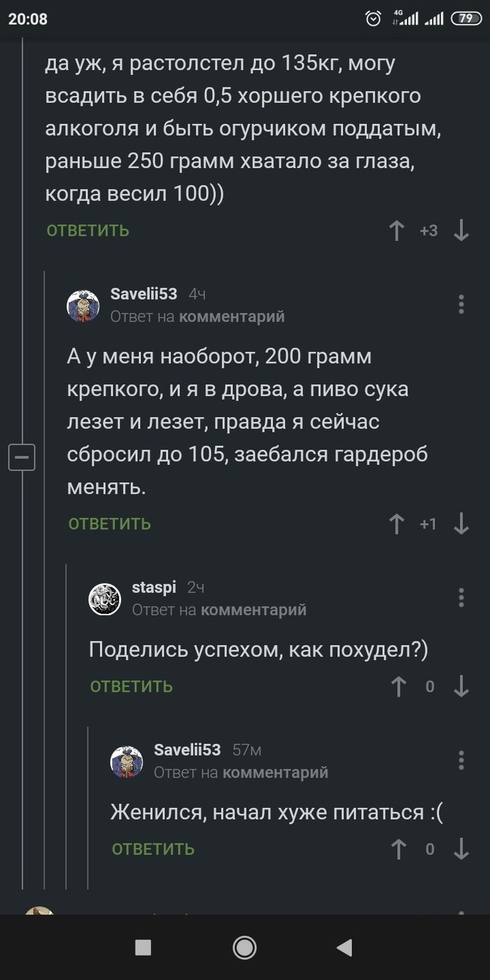490x980 pixels.
Task: Tap ОТВЕТИТЬ under staspi's comment
Action: [x=130, y=687]
